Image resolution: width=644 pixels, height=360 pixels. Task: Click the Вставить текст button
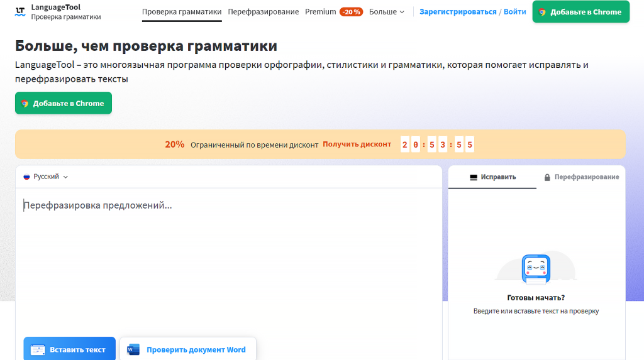[69, 349]
